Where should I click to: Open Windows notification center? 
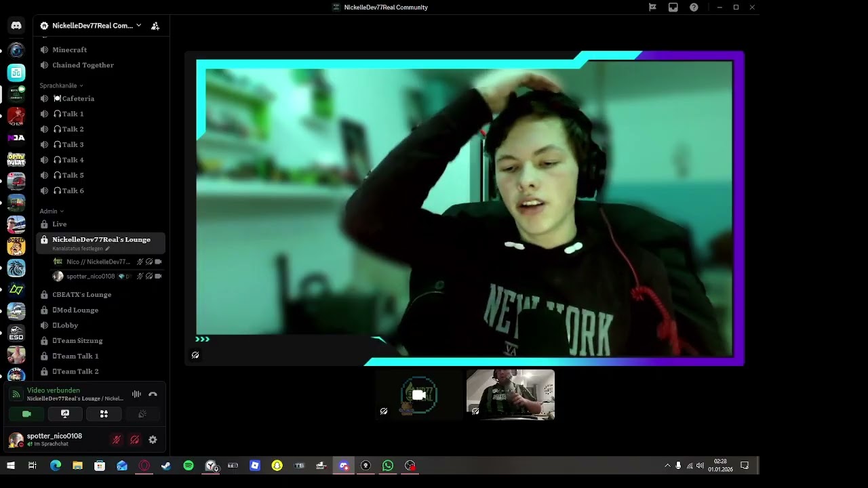(745, 466)
